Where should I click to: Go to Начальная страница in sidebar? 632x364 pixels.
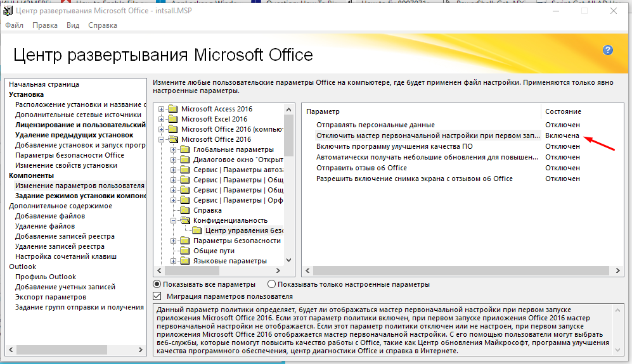coord(44,84)
